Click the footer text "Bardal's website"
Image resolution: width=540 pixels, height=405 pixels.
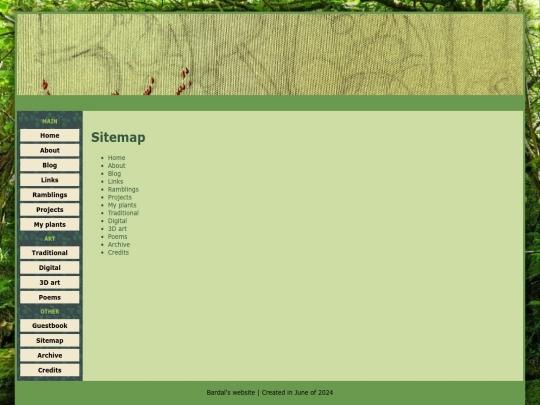pyautogui.click(x=231, y=393)
